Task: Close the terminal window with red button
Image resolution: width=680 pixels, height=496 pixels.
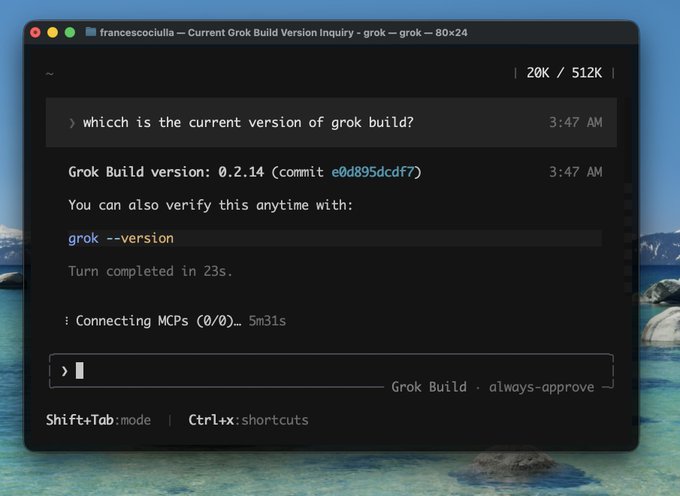Action: pos(36,33)
